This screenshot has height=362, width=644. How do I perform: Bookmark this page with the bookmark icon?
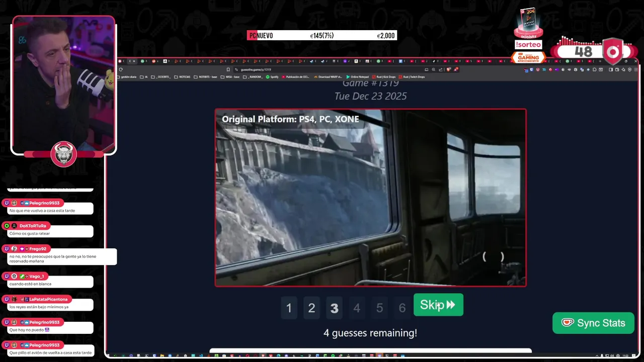tap(228, 69)
